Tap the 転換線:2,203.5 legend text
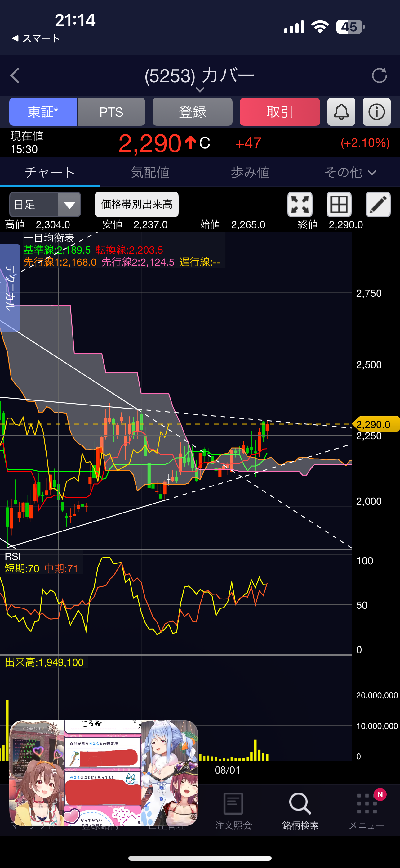Viewport: 400px width, 868px height. coord(129,250)
